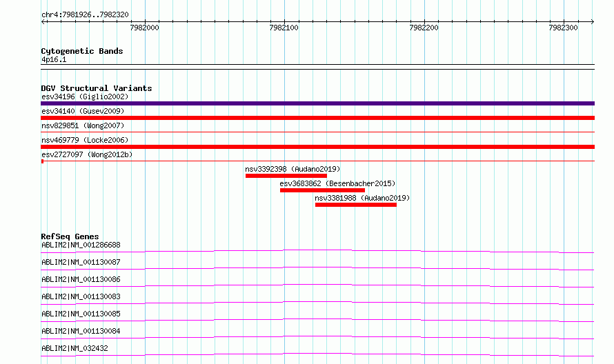Click ruler position 7982300
The height and width of the screenshot is (364, 614).
(x=563, y=28)
